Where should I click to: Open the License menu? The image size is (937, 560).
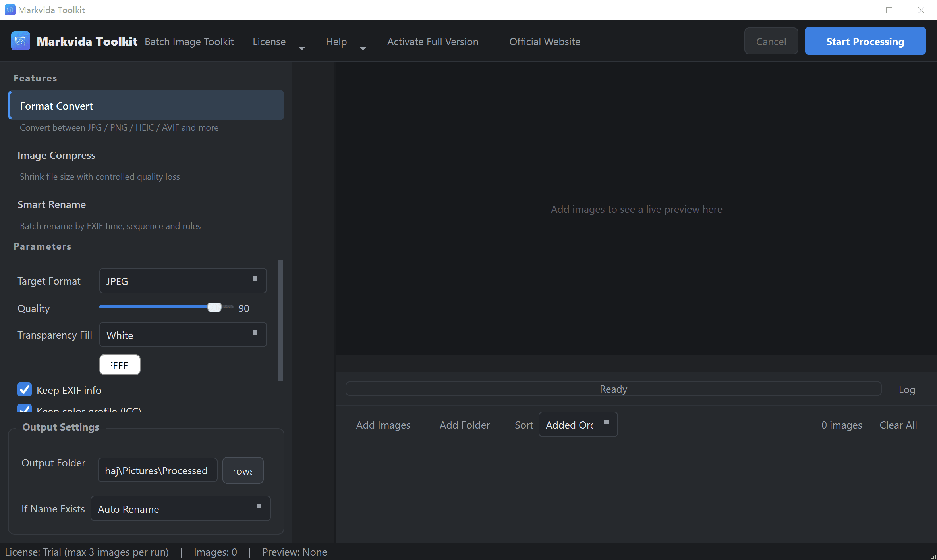pyautogui.click(x=269, y=42)
